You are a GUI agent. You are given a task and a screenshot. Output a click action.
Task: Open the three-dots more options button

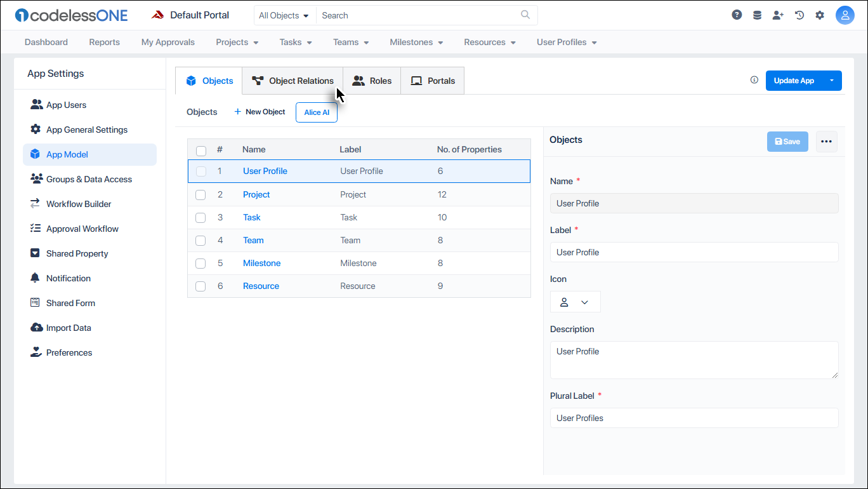tap(826, 142)
